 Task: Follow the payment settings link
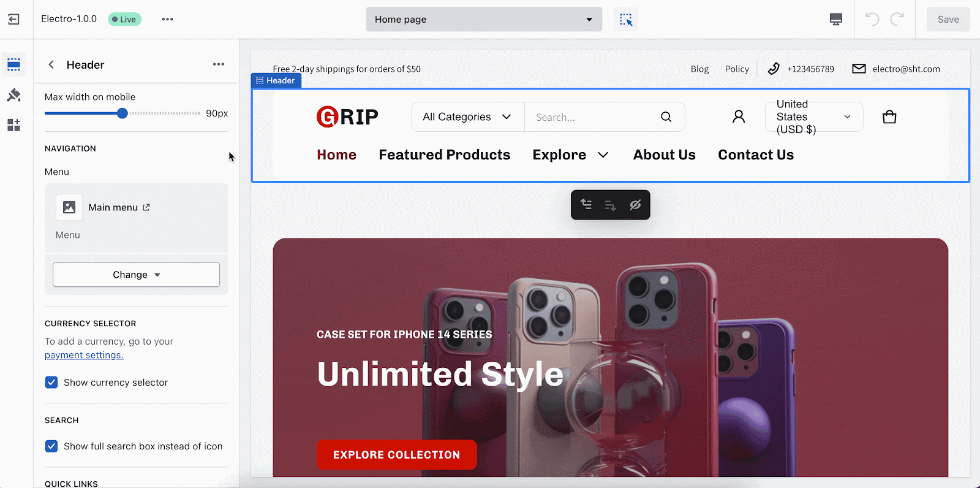(x=84, y=355)
